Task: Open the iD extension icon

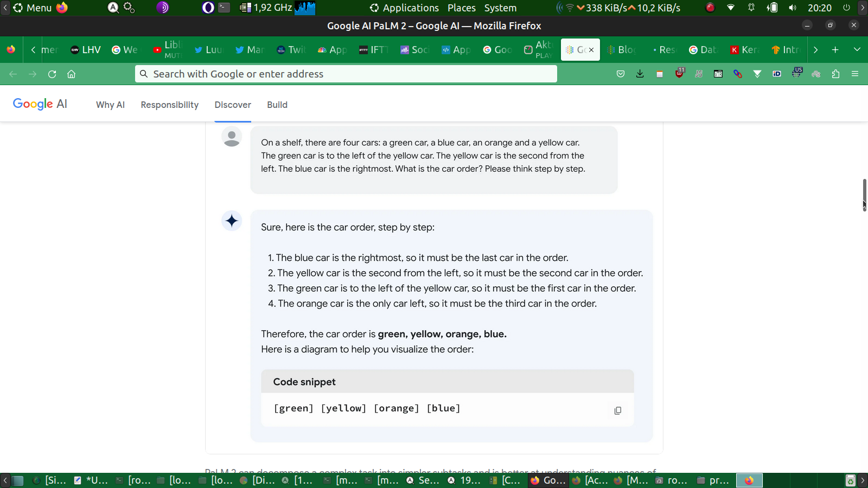Action: pos(777,74)
